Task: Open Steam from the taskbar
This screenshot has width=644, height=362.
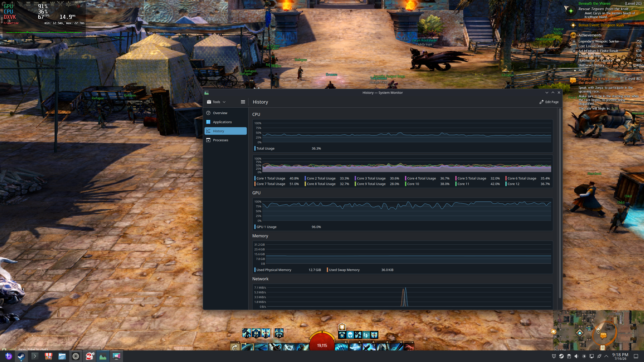Action: [21, 356]
